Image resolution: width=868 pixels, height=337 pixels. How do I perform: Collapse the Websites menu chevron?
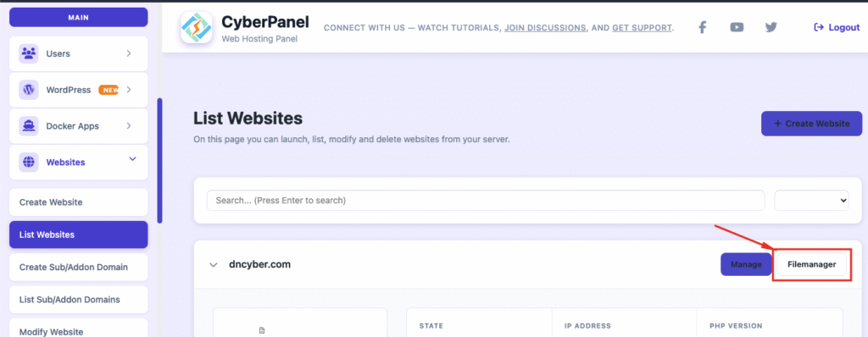click(x=132, y=159)
